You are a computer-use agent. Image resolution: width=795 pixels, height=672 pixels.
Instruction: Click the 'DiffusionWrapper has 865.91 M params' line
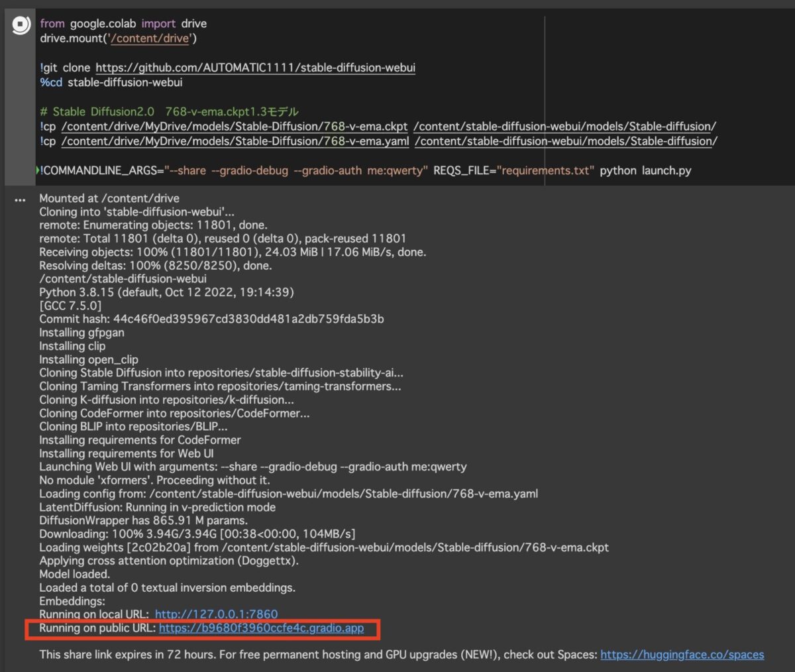[x=143, y=521]
